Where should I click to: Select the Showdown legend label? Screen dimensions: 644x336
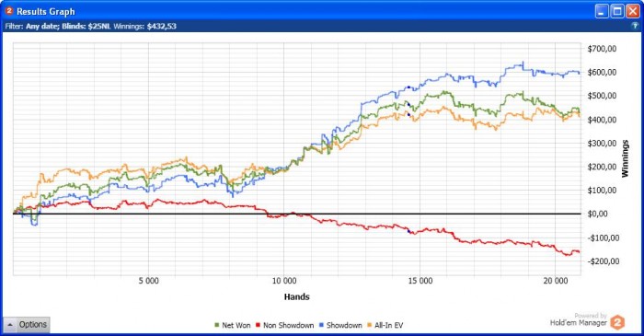[x=344, y=325]
